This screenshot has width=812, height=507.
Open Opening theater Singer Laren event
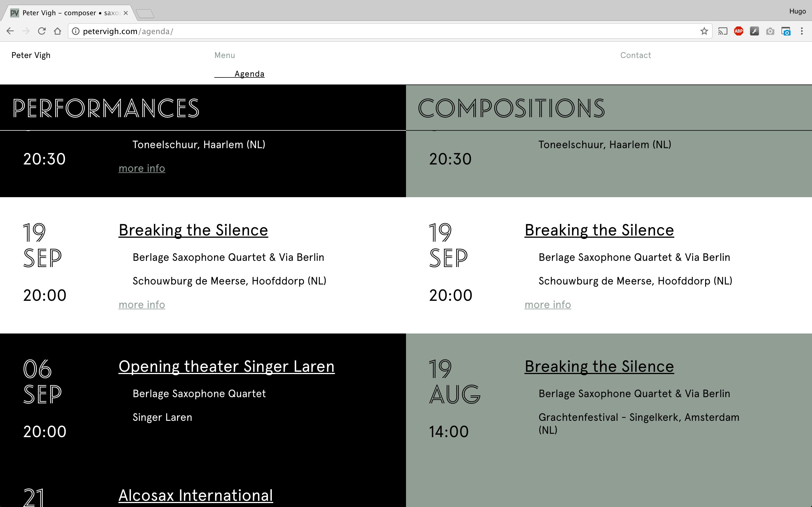tap(226, 366)
